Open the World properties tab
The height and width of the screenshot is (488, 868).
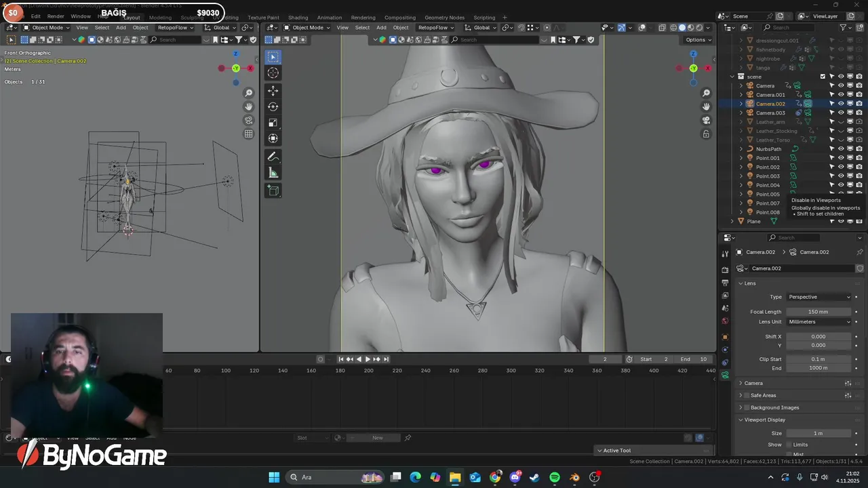pyautogui.click(x=725, y=321)
